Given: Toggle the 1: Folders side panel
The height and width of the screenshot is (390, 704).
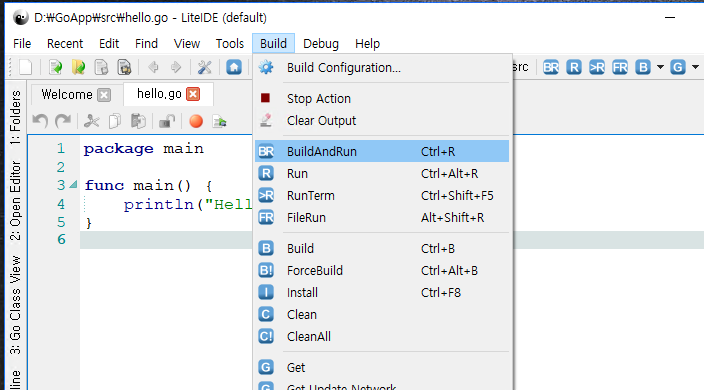Looking at the screenshot, I should click(x=16, y=118).
